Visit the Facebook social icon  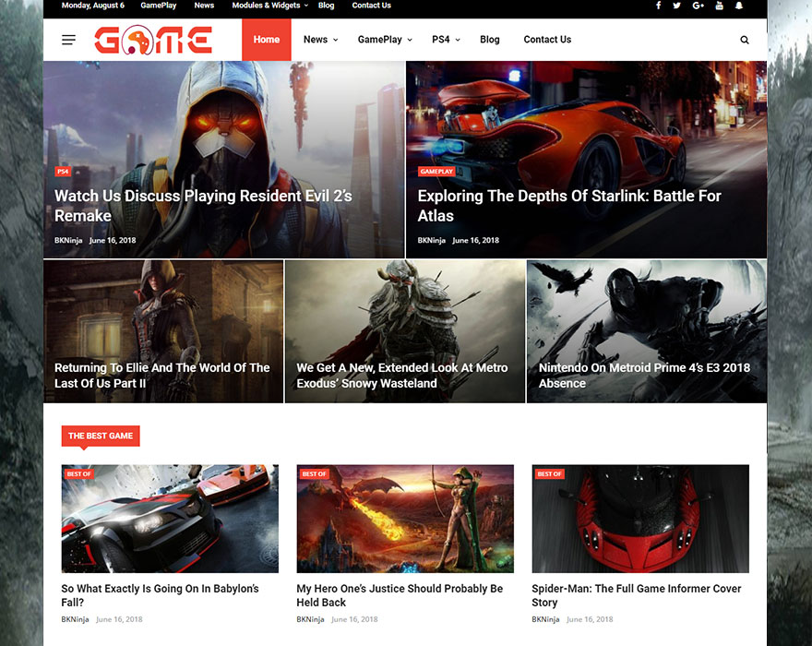pos(658,6)
